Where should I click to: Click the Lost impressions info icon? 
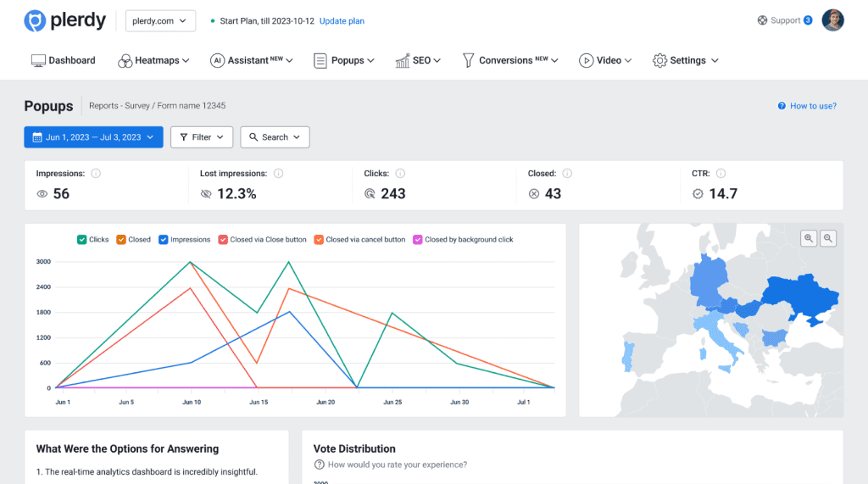coord(278,173)
